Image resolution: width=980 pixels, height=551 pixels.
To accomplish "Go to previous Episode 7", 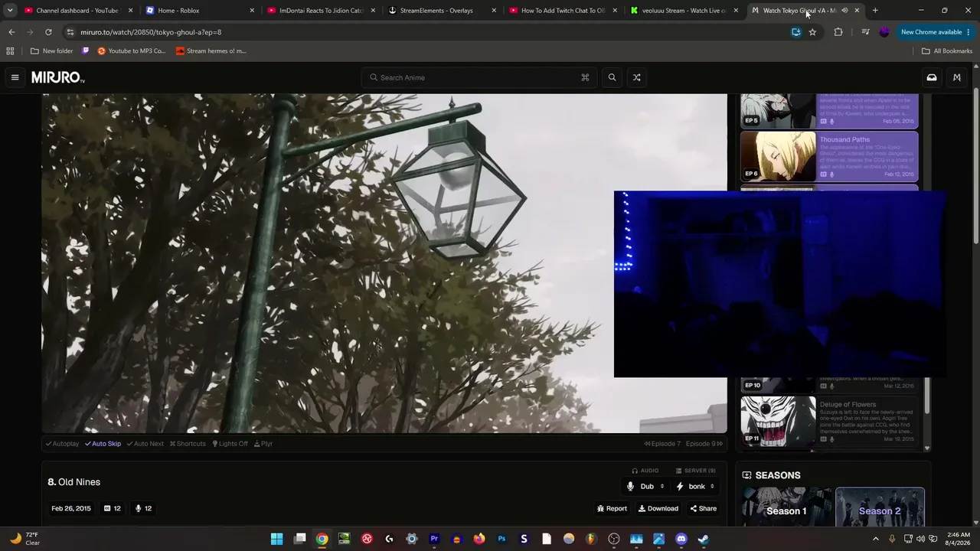I will click(662, 444).
